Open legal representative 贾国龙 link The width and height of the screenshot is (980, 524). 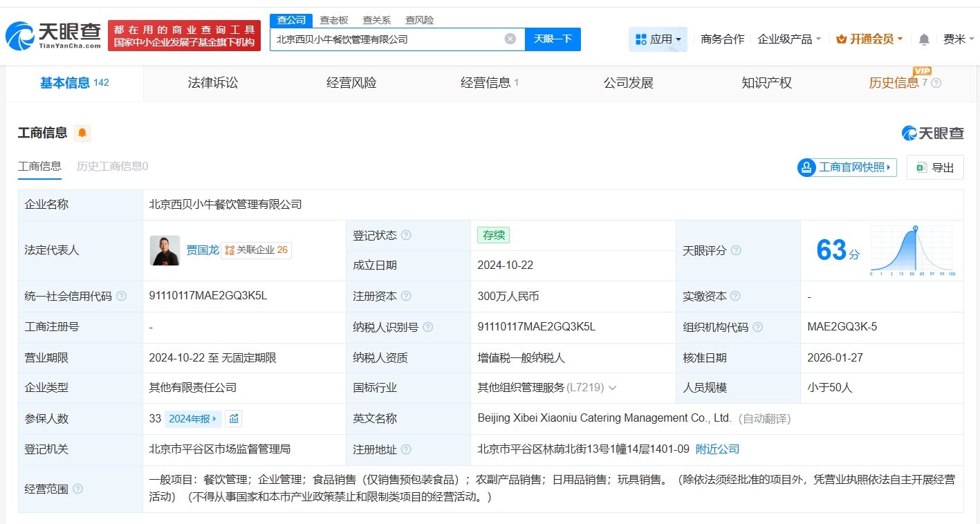pyautogui.click(x=202, y=250)
